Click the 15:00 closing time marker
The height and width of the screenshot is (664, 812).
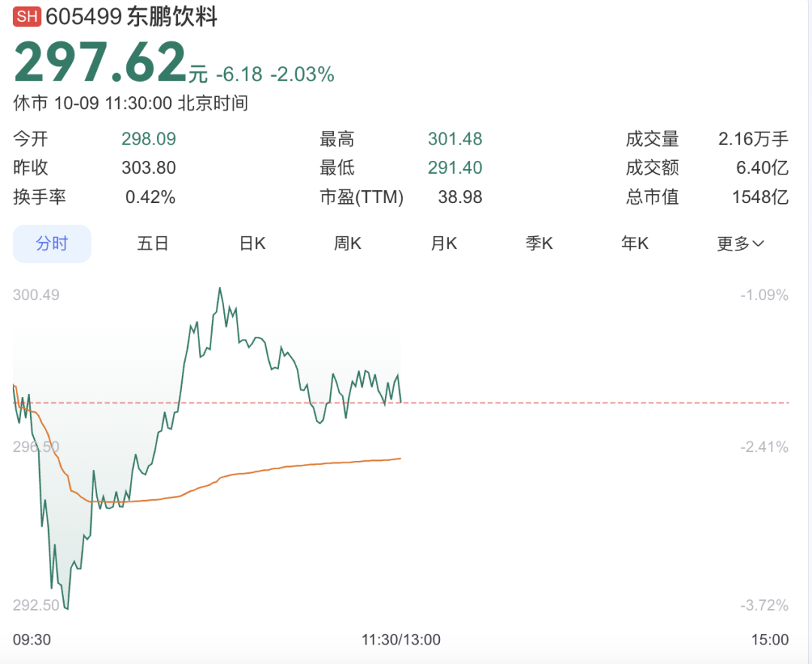tap(769, 640)
